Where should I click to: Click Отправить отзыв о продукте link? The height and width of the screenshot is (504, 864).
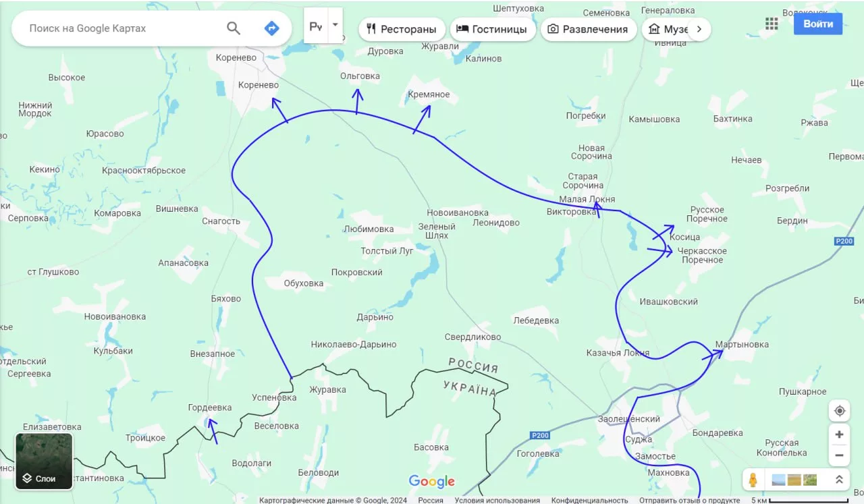691,500
